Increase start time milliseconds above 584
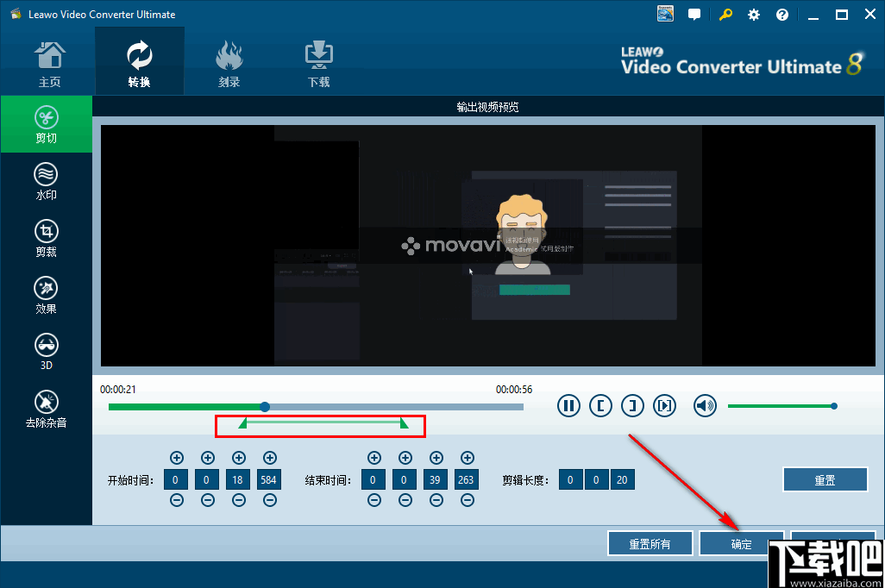The height and width of the screenshot is (588, 885). pos(270,458)
